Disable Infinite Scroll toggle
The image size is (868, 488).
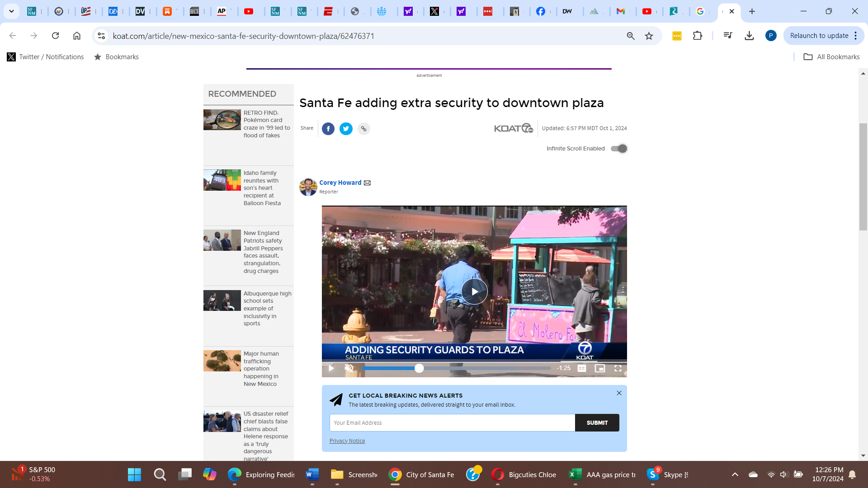click(618, 149)
